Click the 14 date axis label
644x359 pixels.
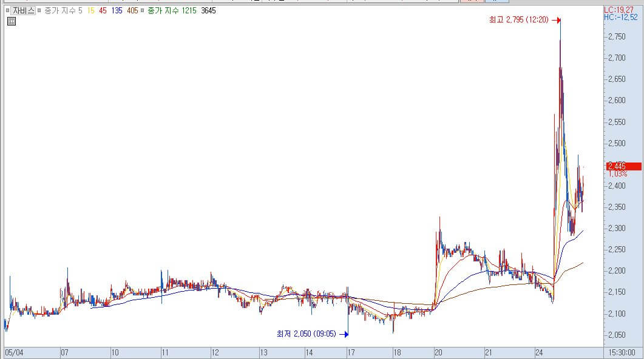coord(310,352)
